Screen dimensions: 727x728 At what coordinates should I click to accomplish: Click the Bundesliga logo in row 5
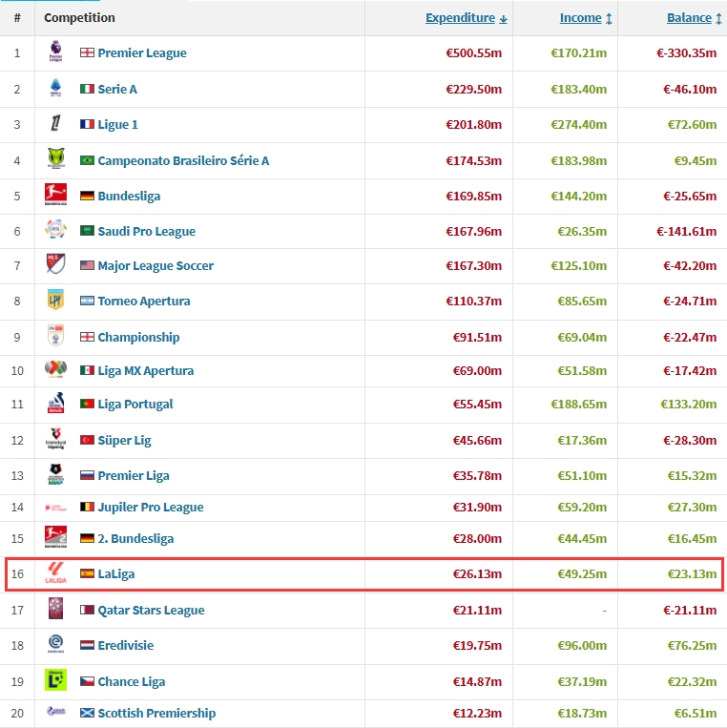pyautogui.click(x=55, y=196)
